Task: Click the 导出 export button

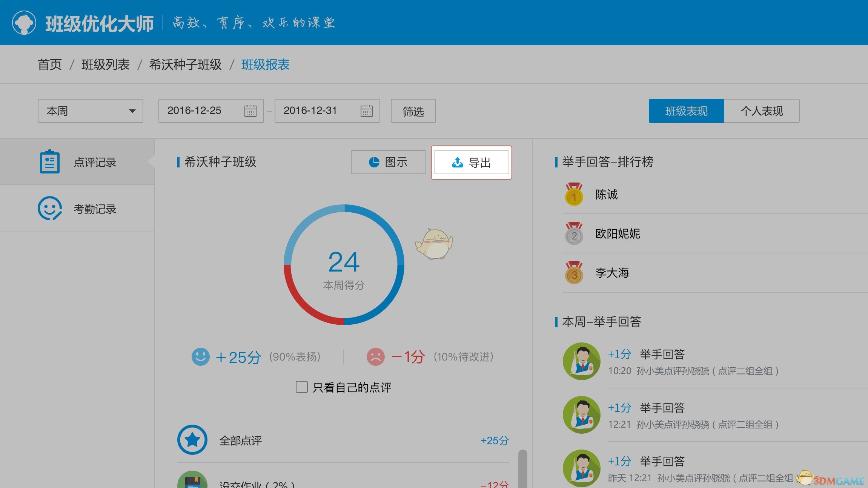Action: pyautogui.click(x=472, y=163)
